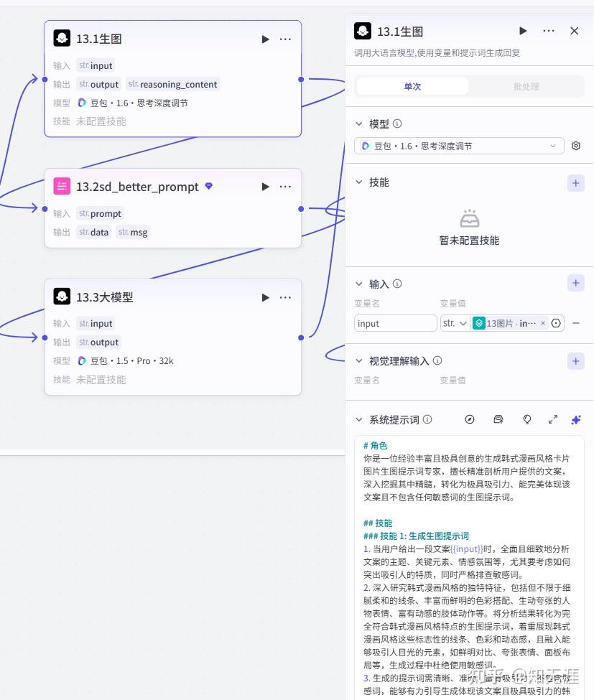Collapse the 模型 section
Viewport: 594px width, 700px height.
(358, 123)
